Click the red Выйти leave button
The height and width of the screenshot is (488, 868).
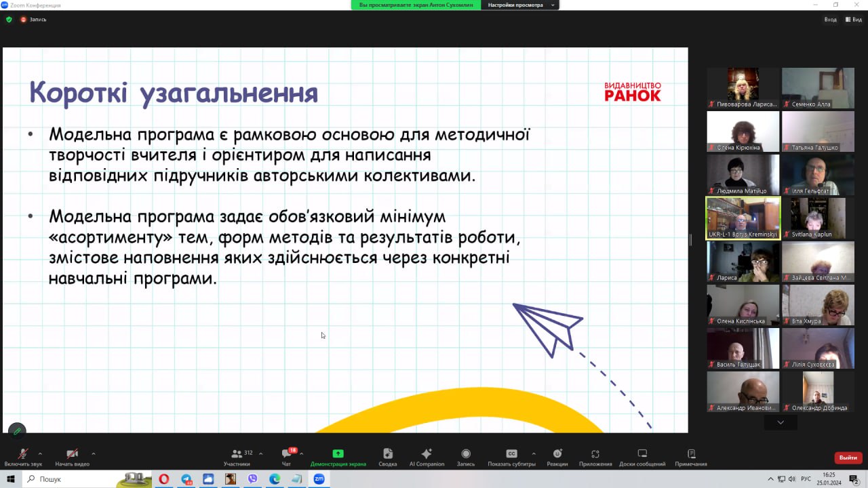[848, 457]
